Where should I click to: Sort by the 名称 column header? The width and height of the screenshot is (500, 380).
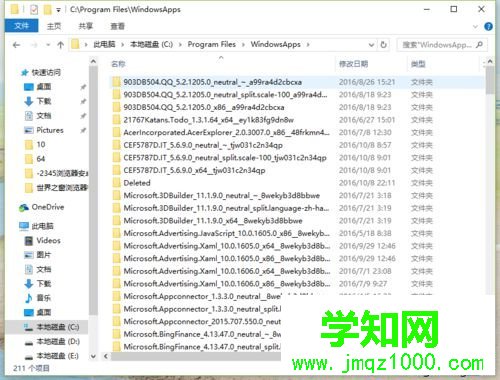[118, 64]
